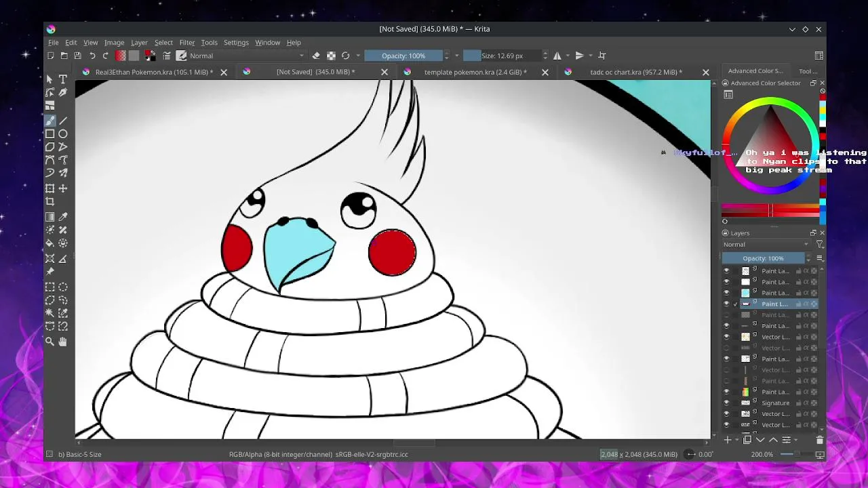
Task: Duplicate layer using the Layers panel icon
Action: (x=747, y=440)
